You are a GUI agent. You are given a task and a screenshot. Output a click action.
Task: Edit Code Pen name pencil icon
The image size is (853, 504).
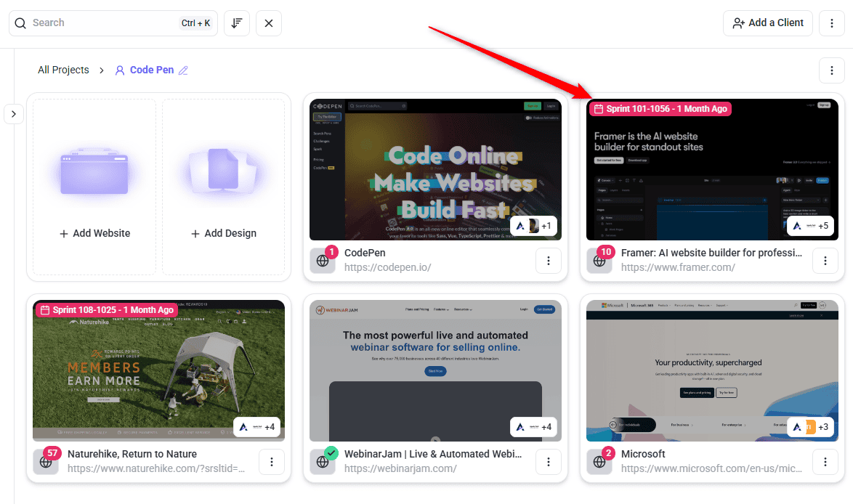pyautogui.click(x=183, y=70)
